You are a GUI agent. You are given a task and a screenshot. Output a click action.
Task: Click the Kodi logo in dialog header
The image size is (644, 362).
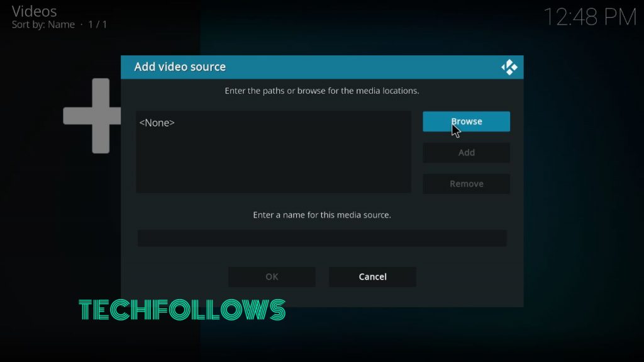point(509,67)
